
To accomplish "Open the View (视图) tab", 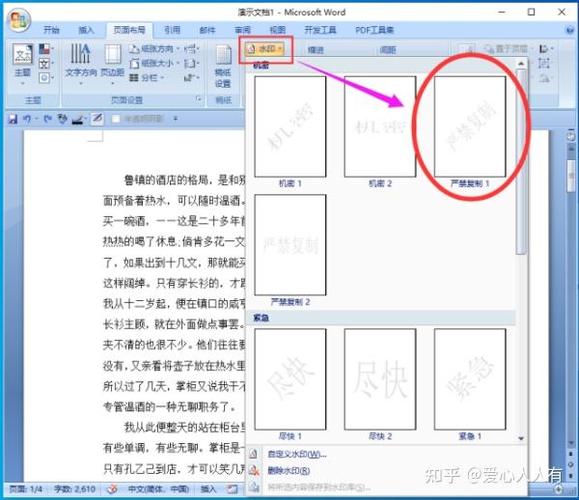I will 277,30.
